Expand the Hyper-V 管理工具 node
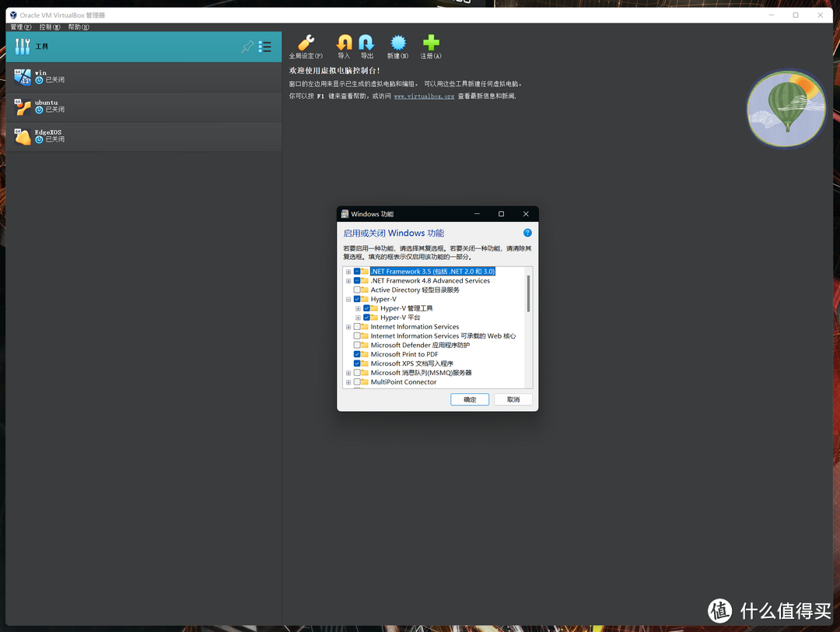The width and height of the screenshot is (840, 632). pos(358,309)
